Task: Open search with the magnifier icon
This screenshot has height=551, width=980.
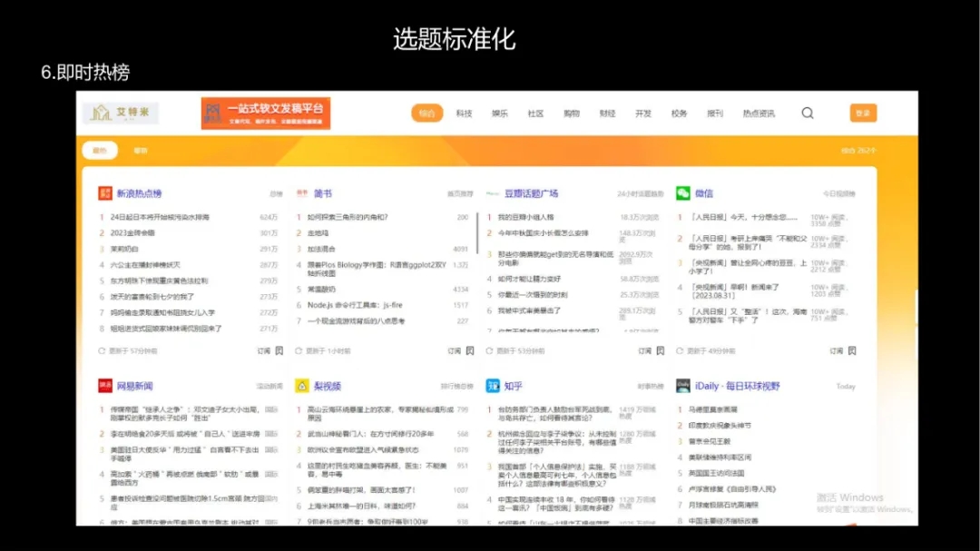Action: click(x=808, y=113)
